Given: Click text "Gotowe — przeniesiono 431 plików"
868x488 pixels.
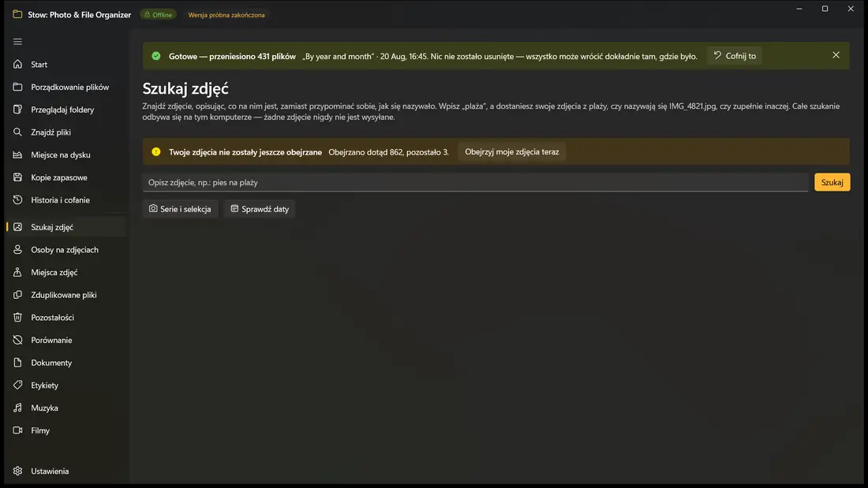Looking at the screenshot, I should point(233,57).
